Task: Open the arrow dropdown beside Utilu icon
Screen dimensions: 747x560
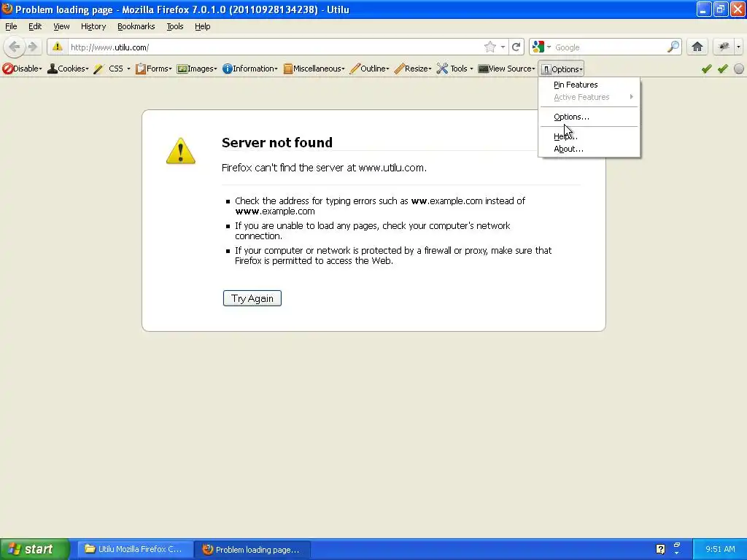Action: tap(738, 47)
